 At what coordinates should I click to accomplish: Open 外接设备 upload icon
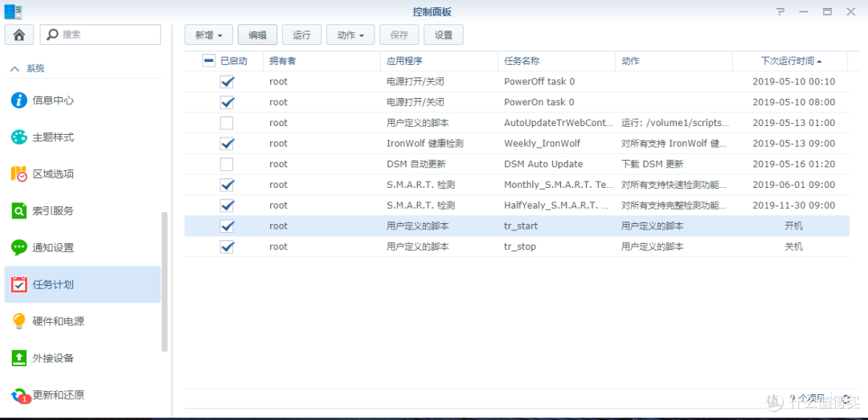click(19, 358)
